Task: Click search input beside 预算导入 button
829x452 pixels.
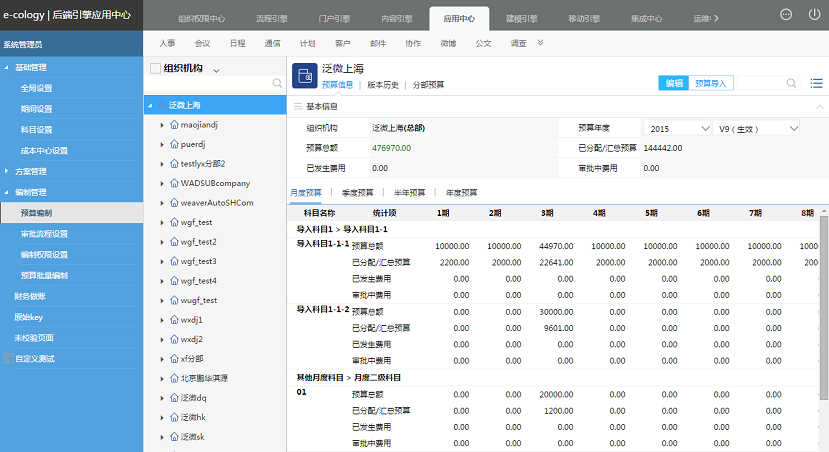Action: pyautogui.click(x=760, y=83)
